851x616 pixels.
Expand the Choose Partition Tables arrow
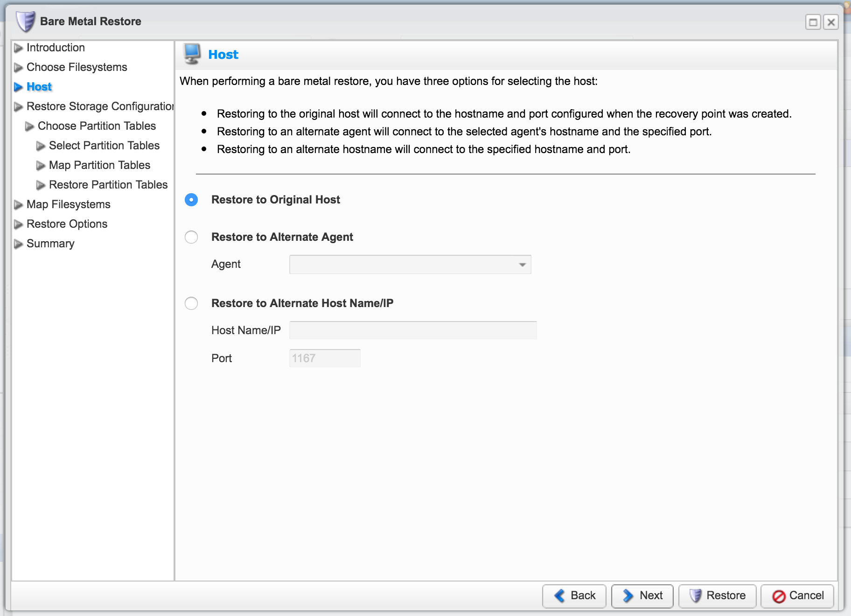tap(29, 126)
